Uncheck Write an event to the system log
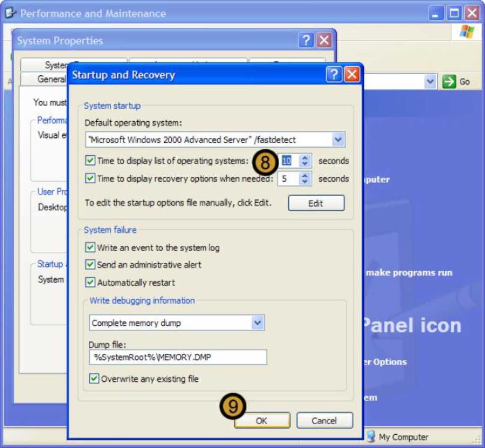485x448 pixels. [90, 247]
